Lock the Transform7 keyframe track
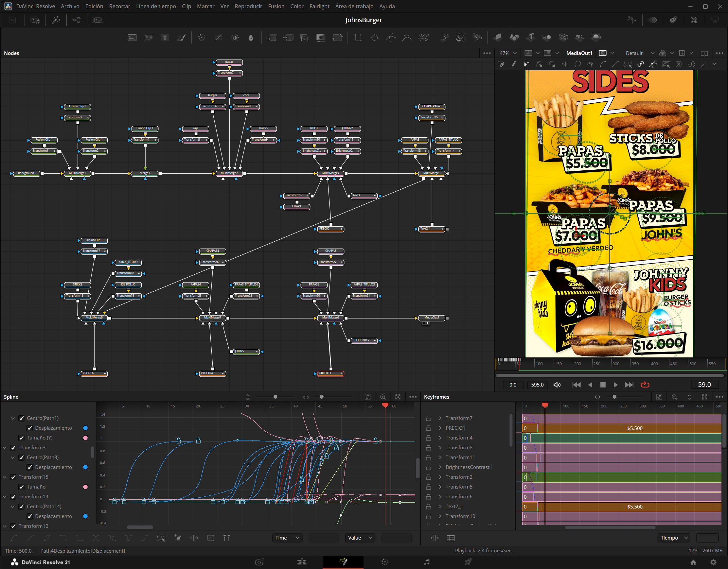The height and width of the screenshot is (569, 728). coord(428,418)
